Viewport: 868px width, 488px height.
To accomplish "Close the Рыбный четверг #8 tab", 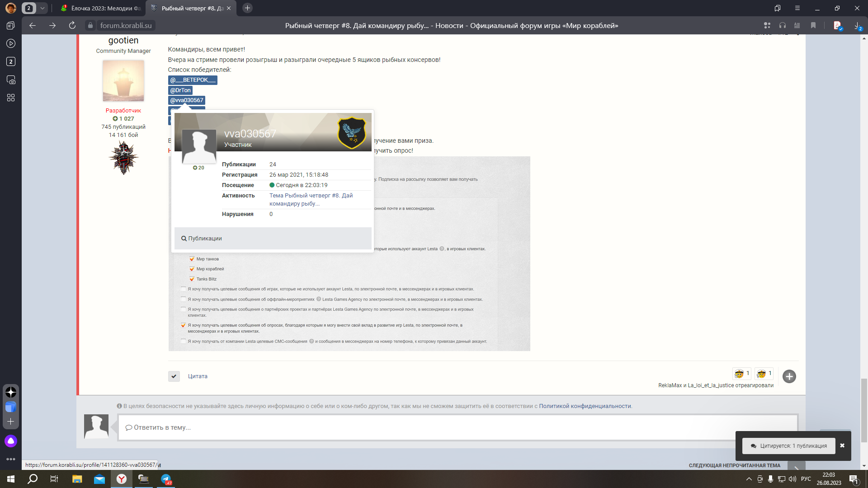I will (x=229, y=8).
